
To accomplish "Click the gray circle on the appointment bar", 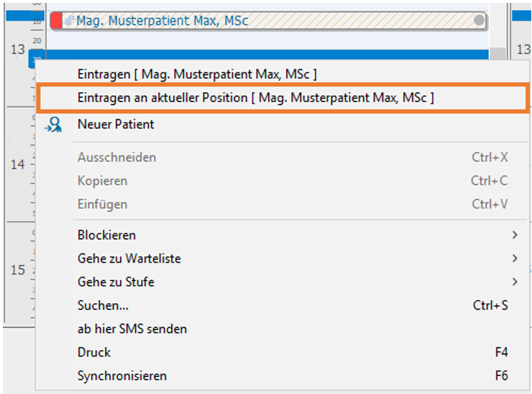I will pyautogui.click(x=479, y=21).
